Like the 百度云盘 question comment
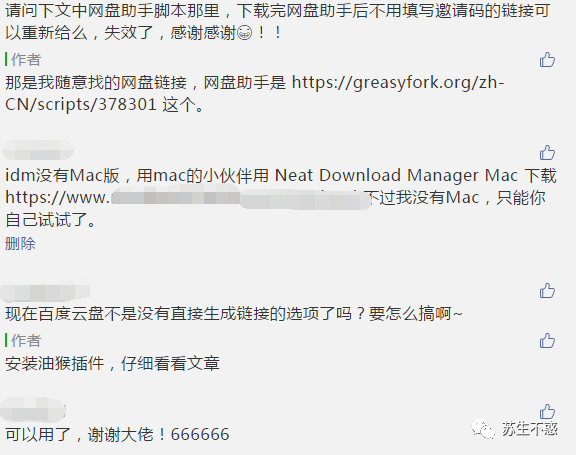 (x=547, y=290)
